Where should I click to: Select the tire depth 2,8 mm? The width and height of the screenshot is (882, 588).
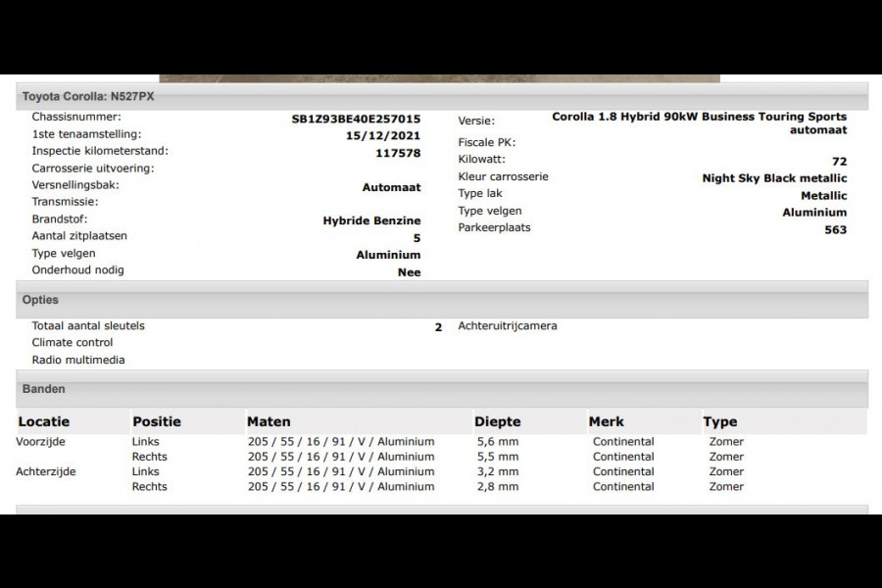pyautogui.click(x=498, y=487)
